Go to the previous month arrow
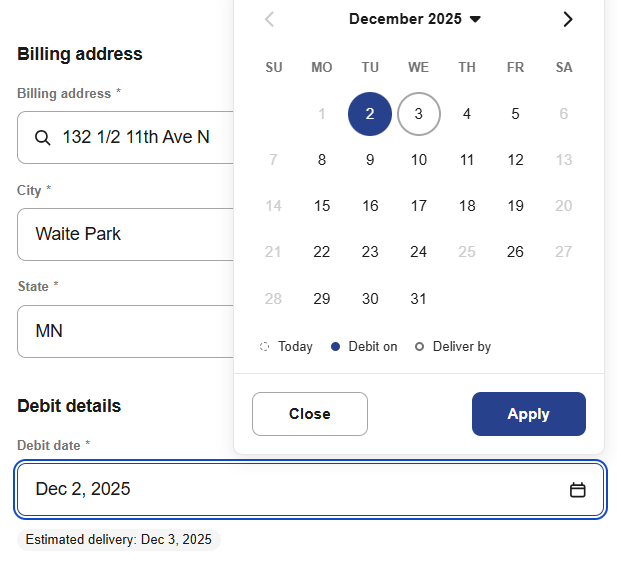 pyautogui.click(x=270, y=19)
